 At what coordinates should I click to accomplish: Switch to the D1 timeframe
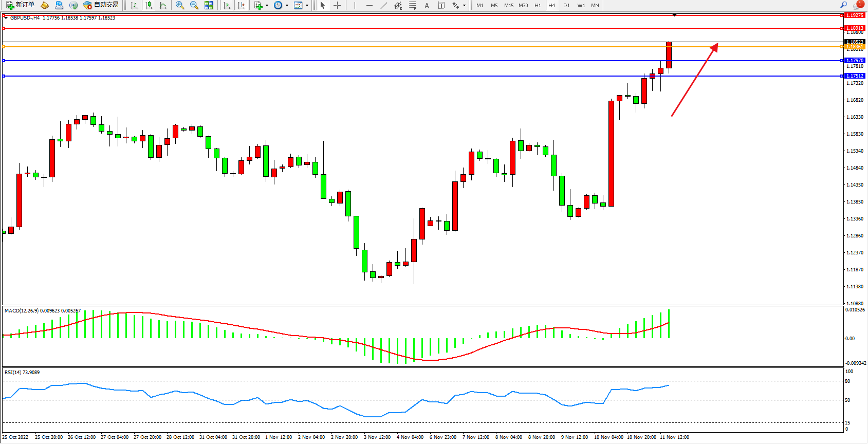point(566,5)
